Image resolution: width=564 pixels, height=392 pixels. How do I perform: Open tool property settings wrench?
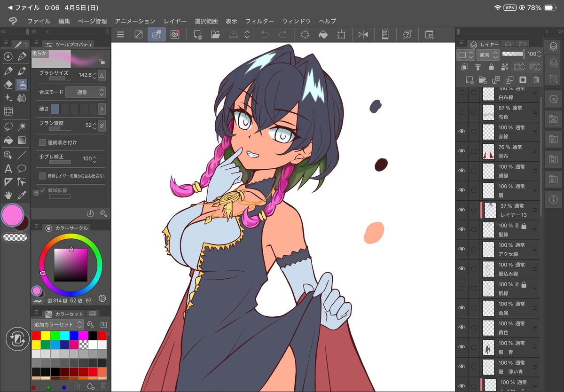point(103,214)
